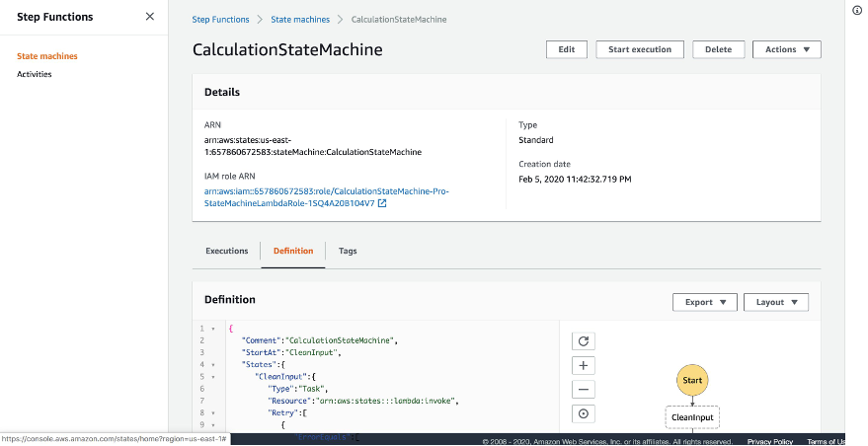Open State machines in sidebar
This screenshot has height=446, width=868.
47,56
